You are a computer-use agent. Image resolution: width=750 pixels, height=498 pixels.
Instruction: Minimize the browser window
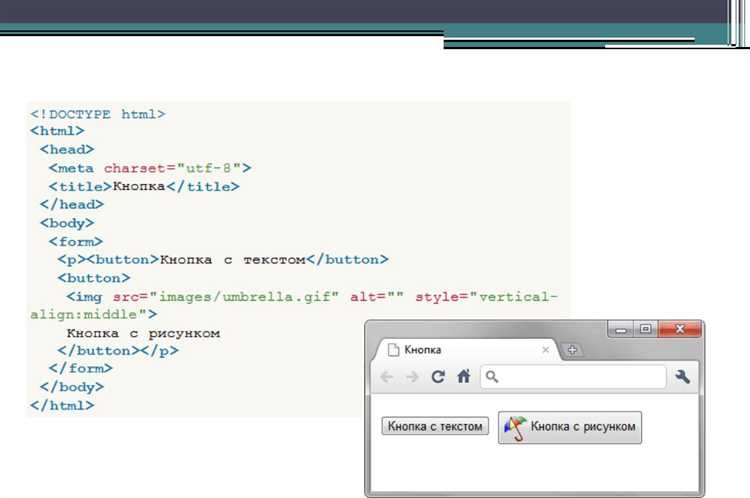[x=620, y=329]
